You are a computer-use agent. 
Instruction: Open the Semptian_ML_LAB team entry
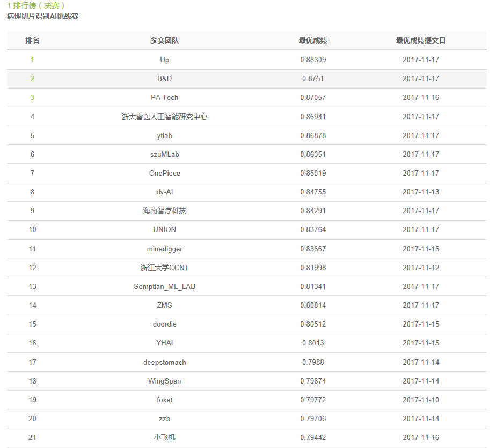(x=165, y=286)
